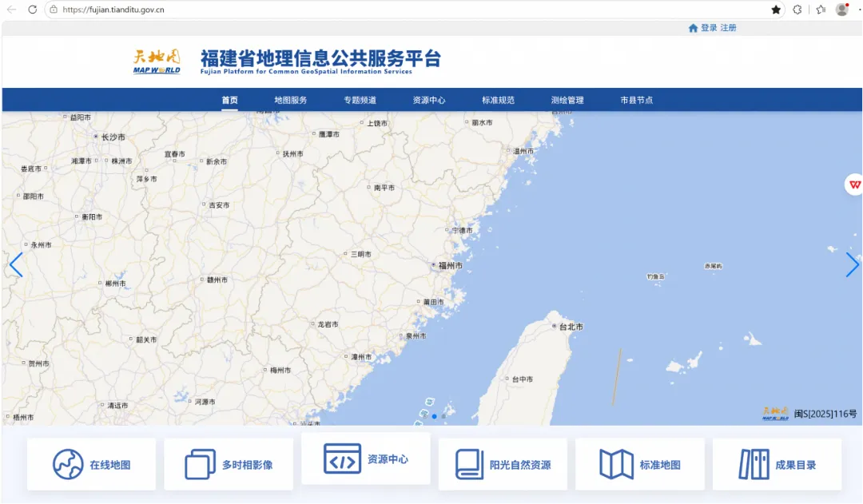
Task: Click the 莆田市 label on the map
Action: point(434,302)
